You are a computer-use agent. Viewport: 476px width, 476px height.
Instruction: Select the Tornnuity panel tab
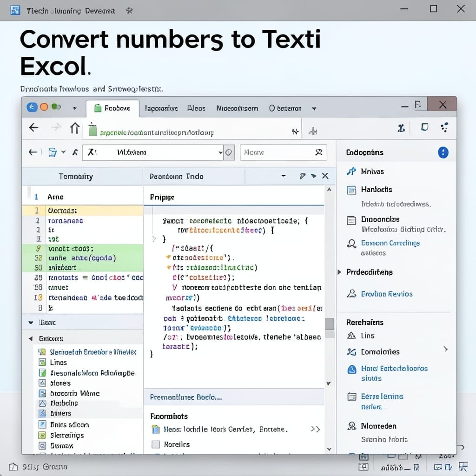coord(76,176)
